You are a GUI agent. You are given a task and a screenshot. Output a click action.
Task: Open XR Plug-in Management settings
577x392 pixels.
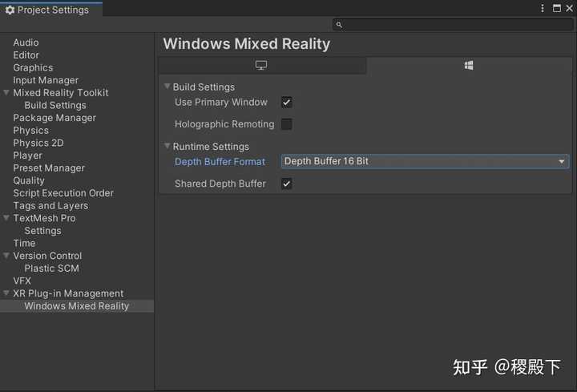68,293
